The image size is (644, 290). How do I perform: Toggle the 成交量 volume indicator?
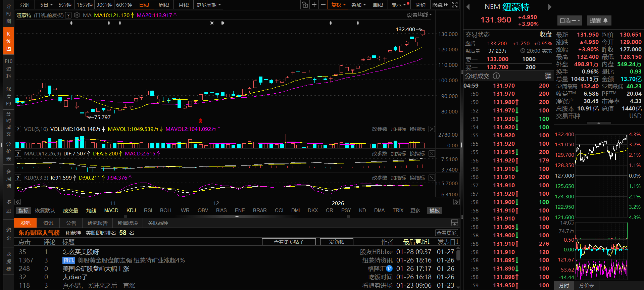click(x=70, y=210)
